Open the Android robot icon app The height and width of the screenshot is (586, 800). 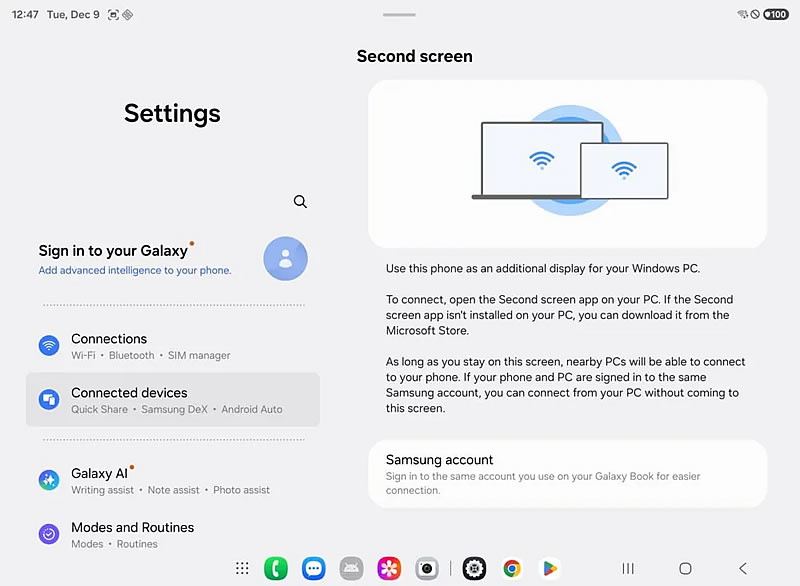[351, 568]
